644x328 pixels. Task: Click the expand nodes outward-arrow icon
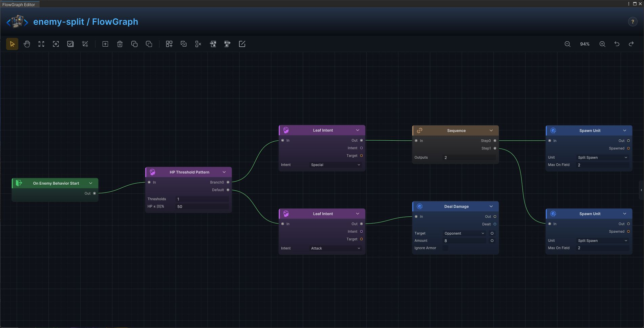point(228,44)
